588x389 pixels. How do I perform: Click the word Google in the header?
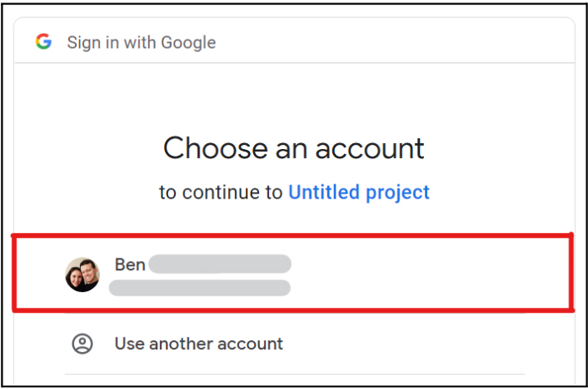(x=187, y=42)
